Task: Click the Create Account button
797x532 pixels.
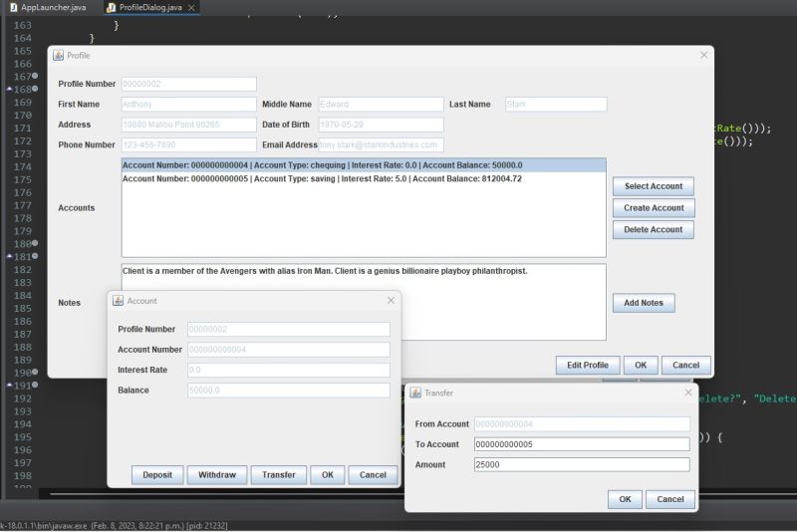Action: pyautogui.click(x=654, y=208)
